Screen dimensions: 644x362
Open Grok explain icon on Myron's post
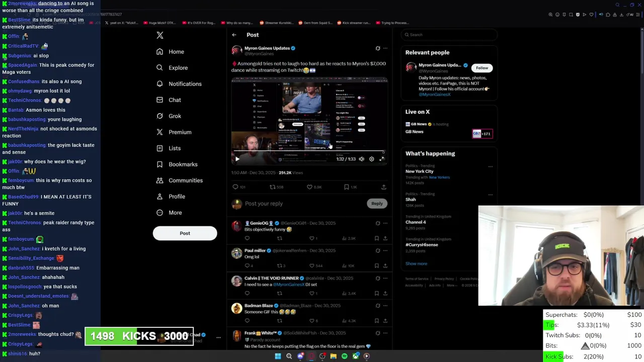click(x=378, y=48)
